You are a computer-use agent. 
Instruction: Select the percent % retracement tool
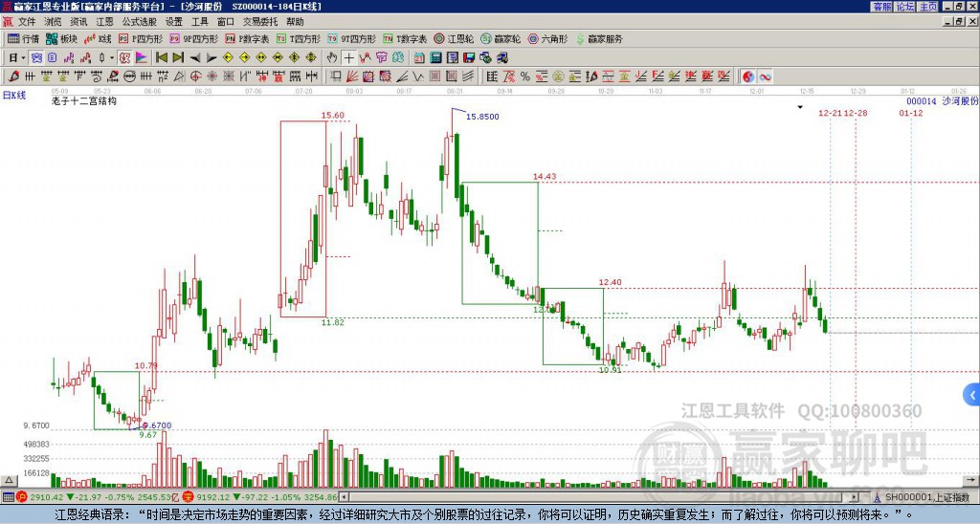pos(525,76)
